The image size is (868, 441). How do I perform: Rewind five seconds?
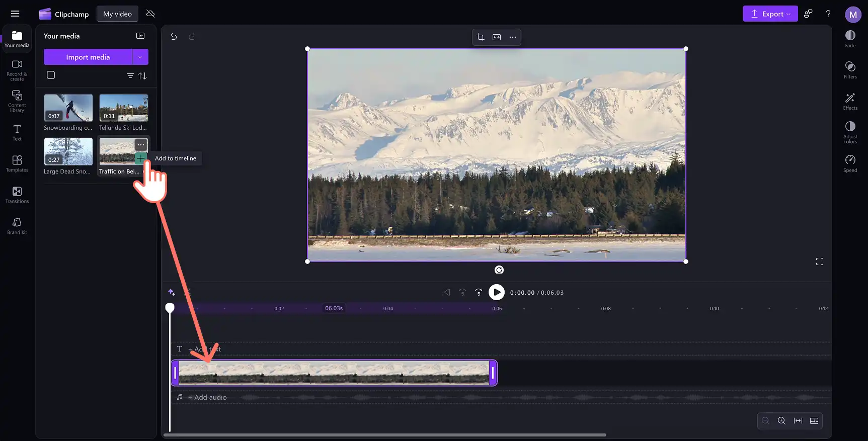(x=462, y=292)
